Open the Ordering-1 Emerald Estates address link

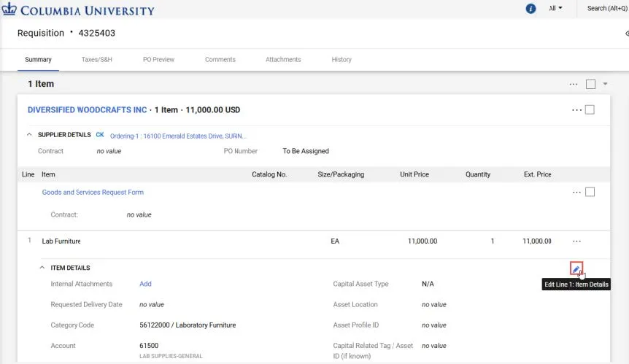click(x=178, y=136)
